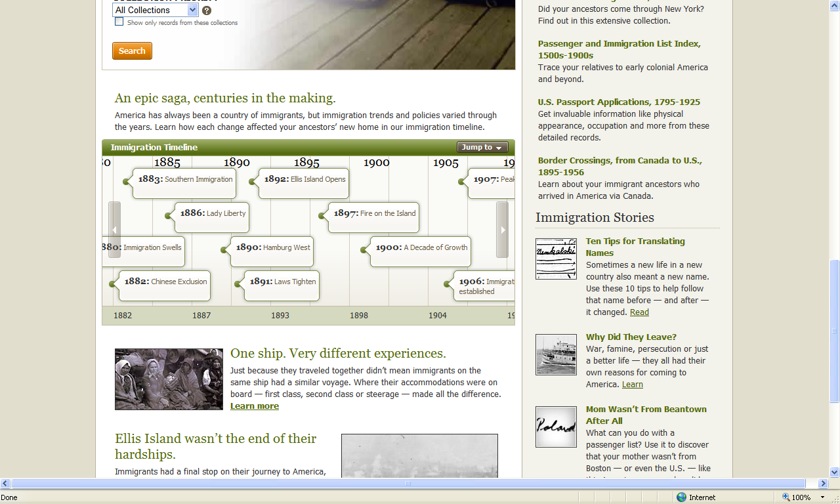The width and height of the screenshot is (840, 504).
Task: Click the zoom magnifier in the status bar
Action: coord(786,497)
